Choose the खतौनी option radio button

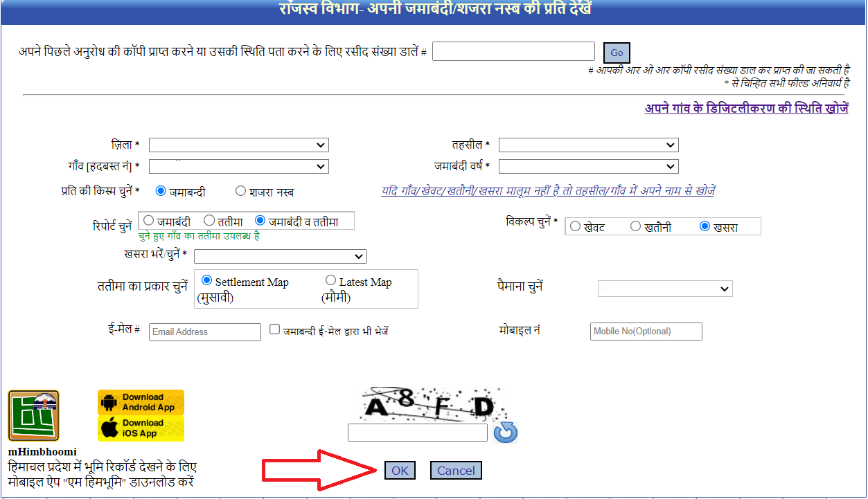[635, 226]
